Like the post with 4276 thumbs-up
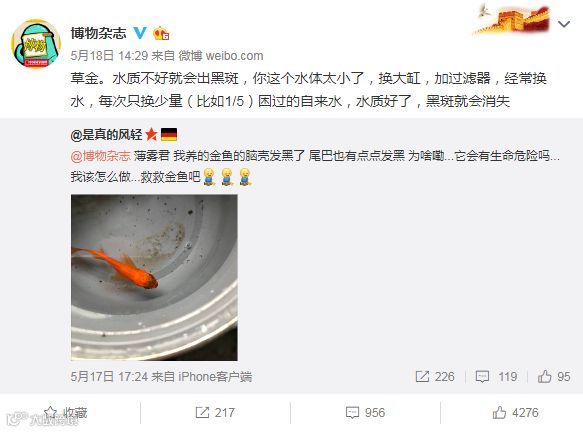This screenshot has height=432, width=583. pos(515,413)
